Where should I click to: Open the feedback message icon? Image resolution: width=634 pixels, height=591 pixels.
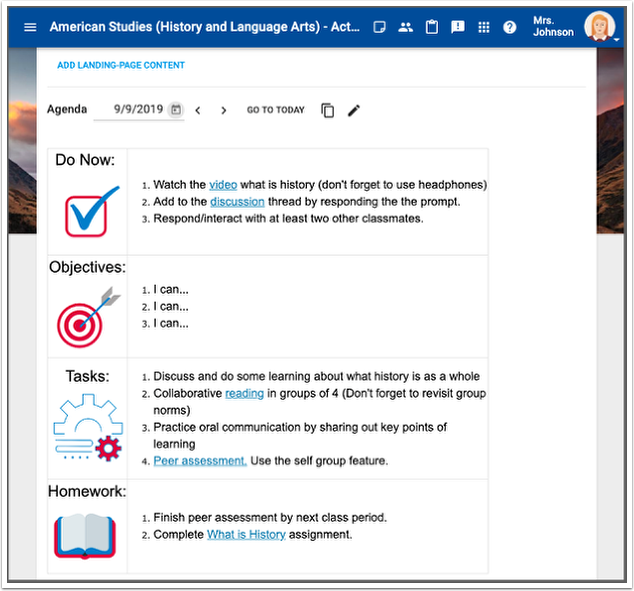(458, 27)
